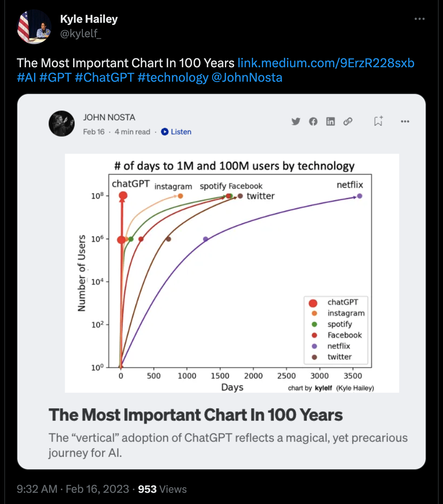This screenshot has height=504, width=443.
Task: Click the Listen play button
Action: 176,132
